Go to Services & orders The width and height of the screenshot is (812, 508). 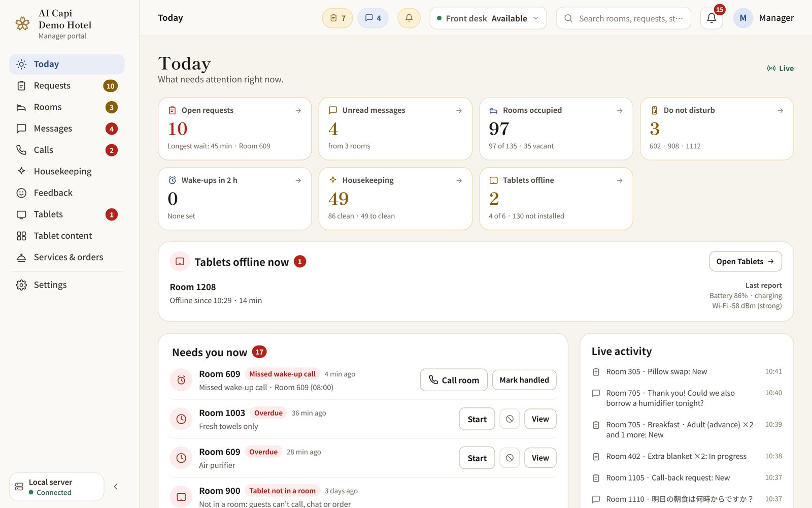coord(66,257)
